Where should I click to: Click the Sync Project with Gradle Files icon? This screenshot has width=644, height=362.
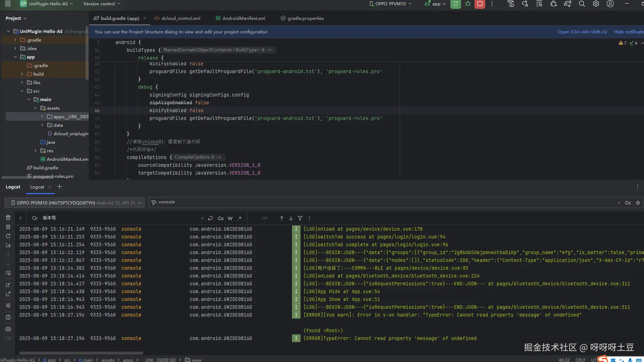tap(568, 4)
